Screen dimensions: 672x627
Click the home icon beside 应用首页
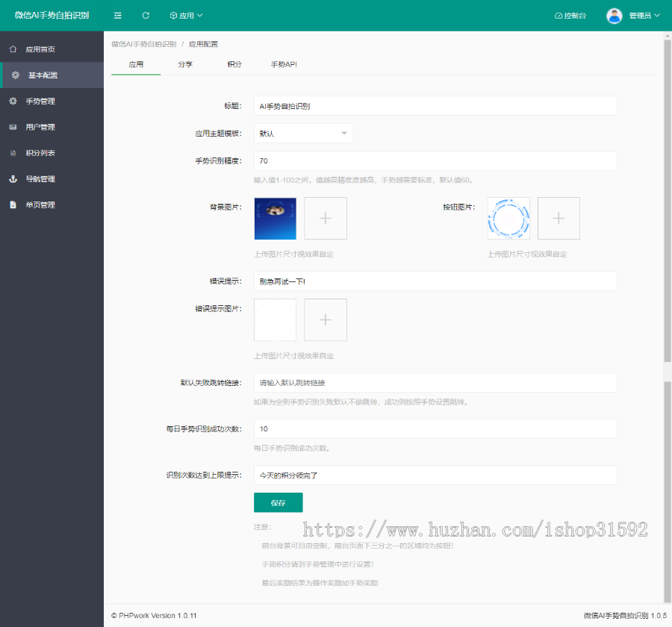pos(13,49)
